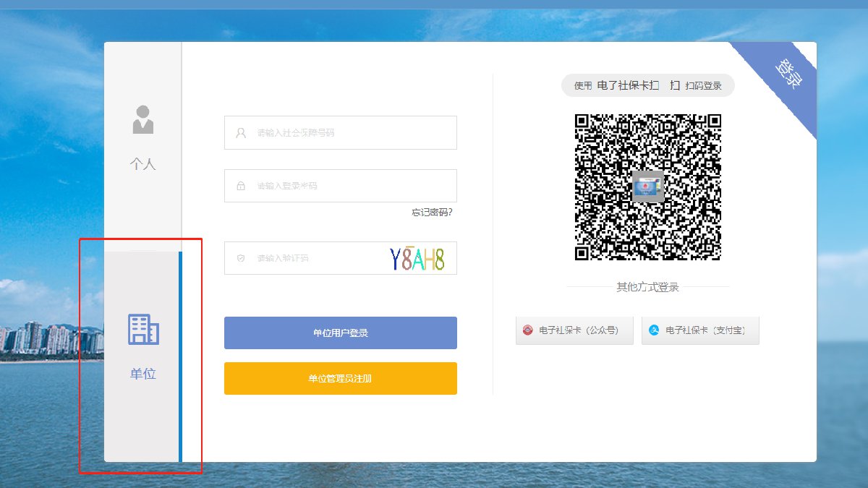The image size is (868, 488).
Task: Focus the social security number input field
Action: (x=341, y=133)
